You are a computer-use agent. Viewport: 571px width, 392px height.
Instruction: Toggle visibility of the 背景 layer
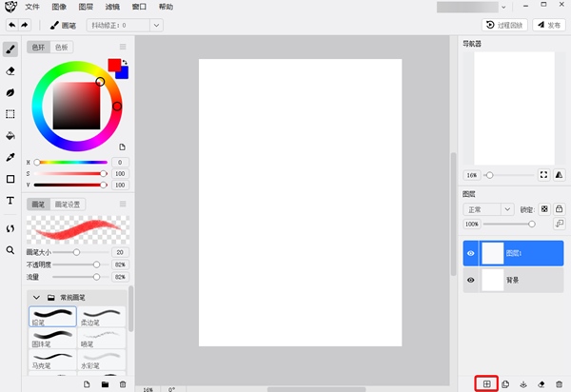(x=470, y=281)
